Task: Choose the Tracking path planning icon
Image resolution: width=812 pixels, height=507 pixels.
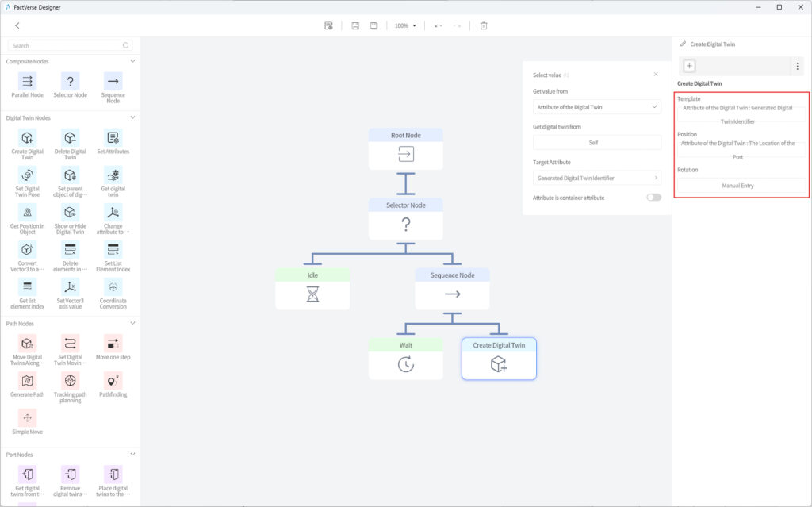Action: tap(71, 381)
